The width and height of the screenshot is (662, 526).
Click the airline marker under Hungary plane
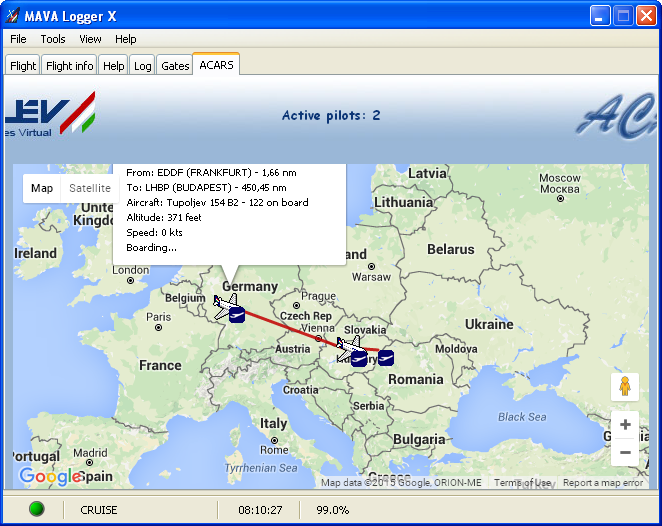point(359,359)
